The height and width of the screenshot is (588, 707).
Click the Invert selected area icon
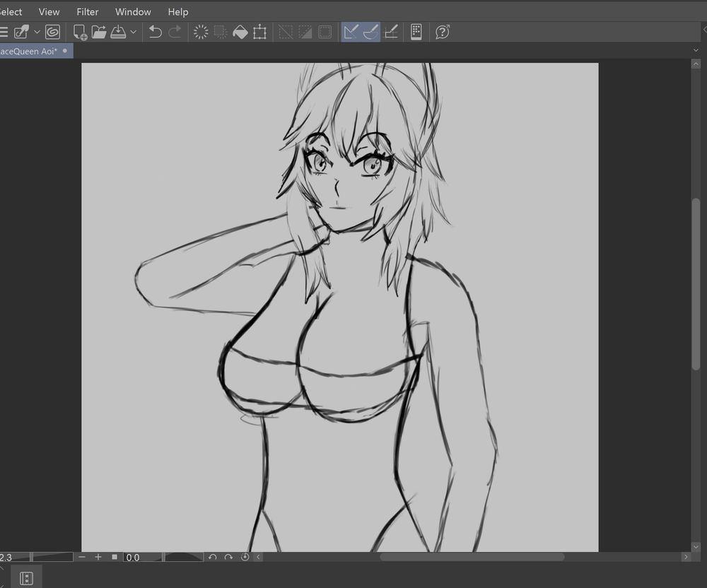305,32
